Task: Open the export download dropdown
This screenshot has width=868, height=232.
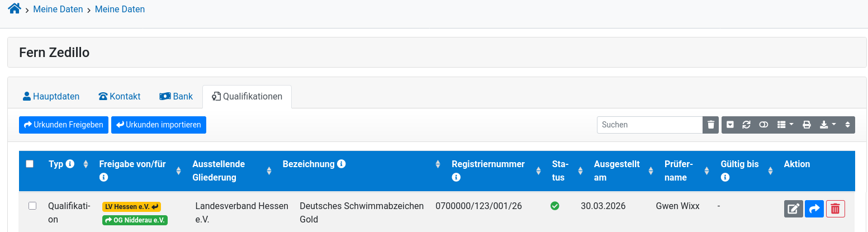Action: (x=828, y=125)
